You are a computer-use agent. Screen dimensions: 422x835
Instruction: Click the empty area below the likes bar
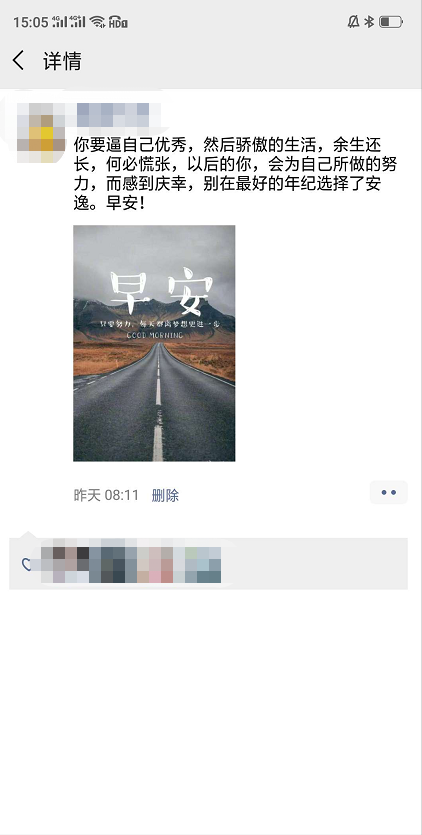[x=211, y=708]
